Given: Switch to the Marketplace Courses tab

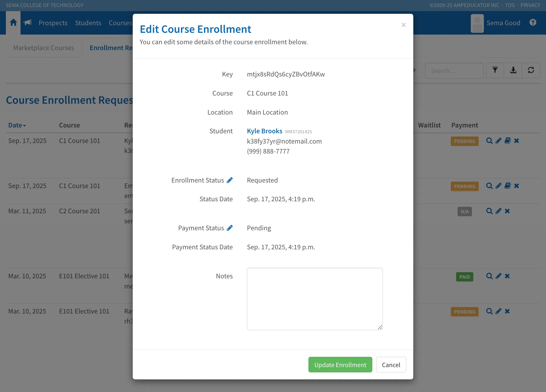Looking at the screenshot, I should click(44, 48).
